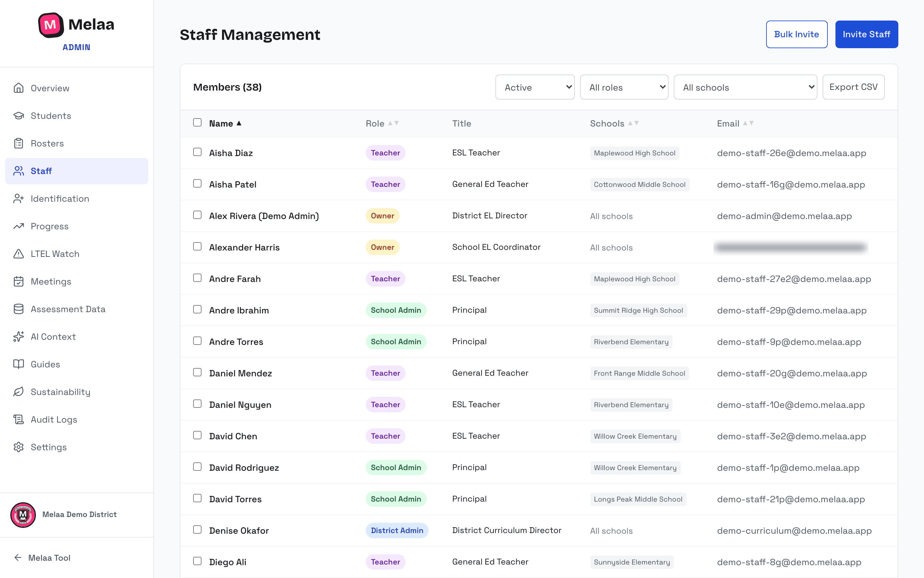924x578 pixels.
Task: Select Daniel Nguyen row checkbox
Action: click(x=197, y=404)
